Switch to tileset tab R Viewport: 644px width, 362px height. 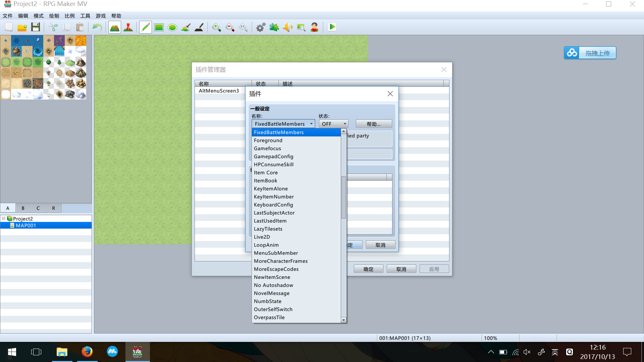tap(53, 208)
